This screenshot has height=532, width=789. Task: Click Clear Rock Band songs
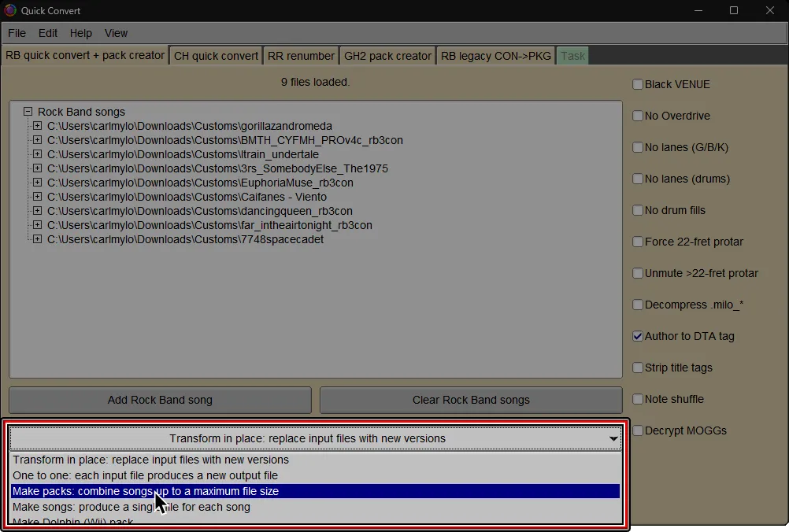(470, 400)
